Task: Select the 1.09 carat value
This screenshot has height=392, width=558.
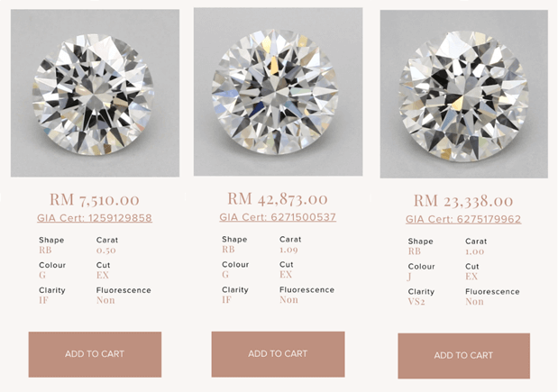Action: pos(288,250)
